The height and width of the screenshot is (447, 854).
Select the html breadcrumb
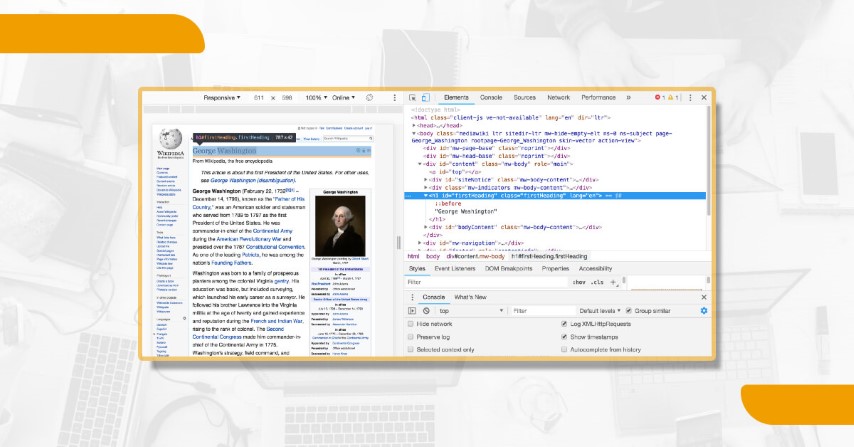pos(413,256)
